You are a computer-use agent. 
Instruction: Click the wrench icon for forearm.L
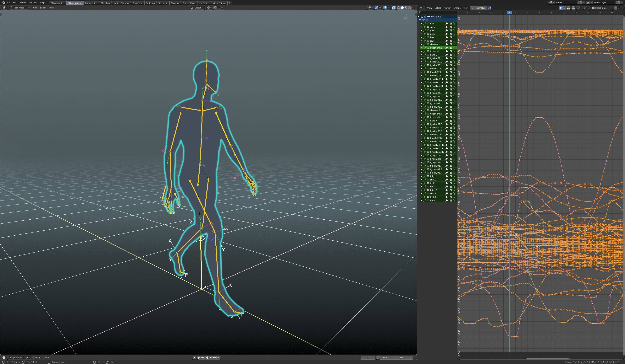click(447, 51)
